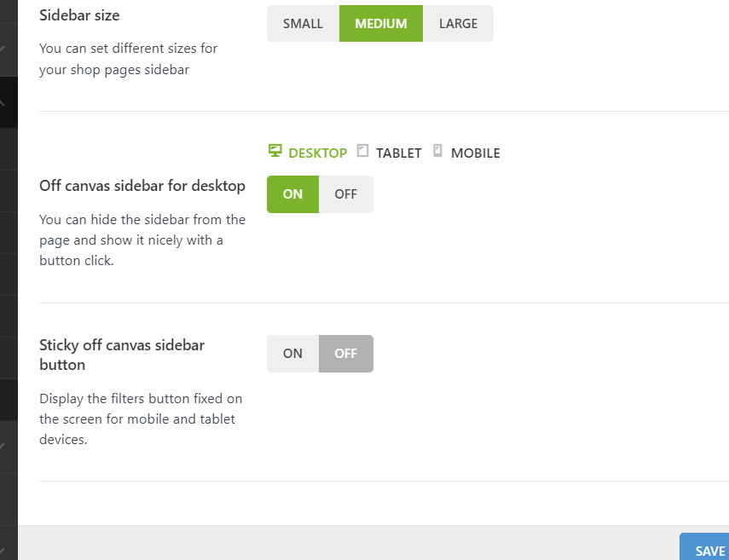Choose LARGE sidebar size
Screen dimensions: 729x560
(458, 24)
